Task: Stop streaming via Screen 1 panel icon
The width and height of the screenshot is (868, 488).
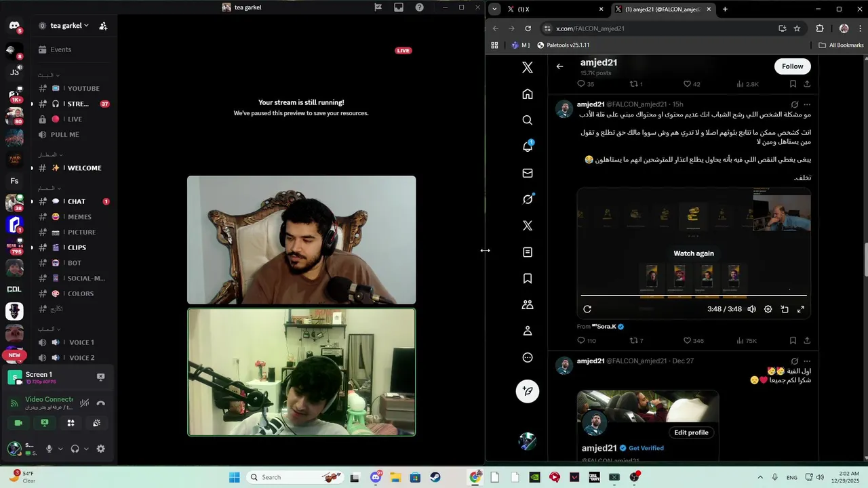Action: [100, 377]
